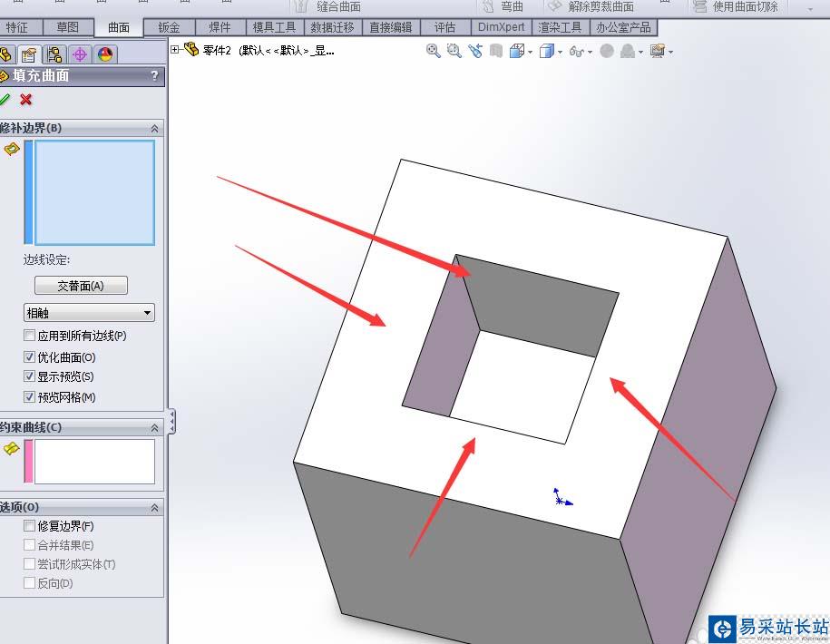830x644 pixels.
Task: Expand the 零件2 flyout tree
Action: point(175,50)
